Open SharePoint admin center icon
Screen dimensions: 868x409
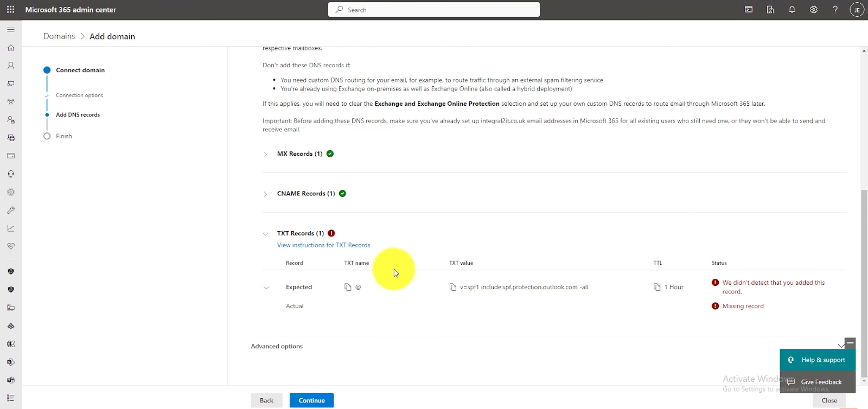pos(11,362)
